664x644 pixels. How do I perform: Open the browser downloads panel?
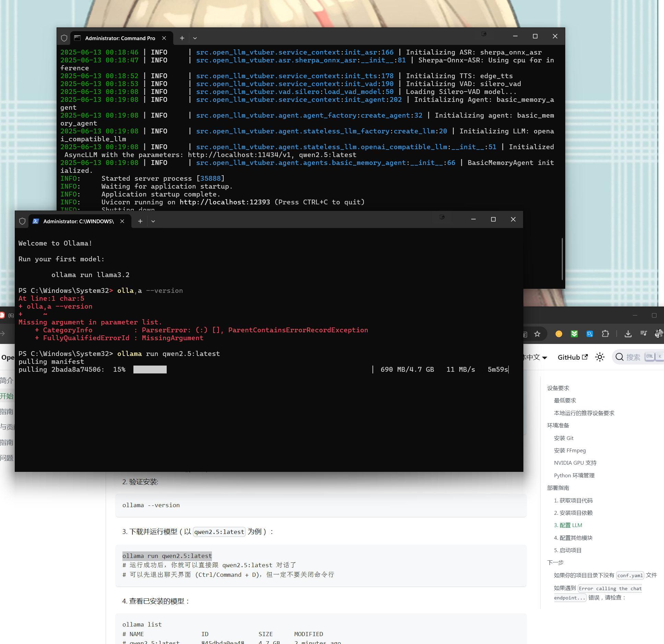pos(628,334)
